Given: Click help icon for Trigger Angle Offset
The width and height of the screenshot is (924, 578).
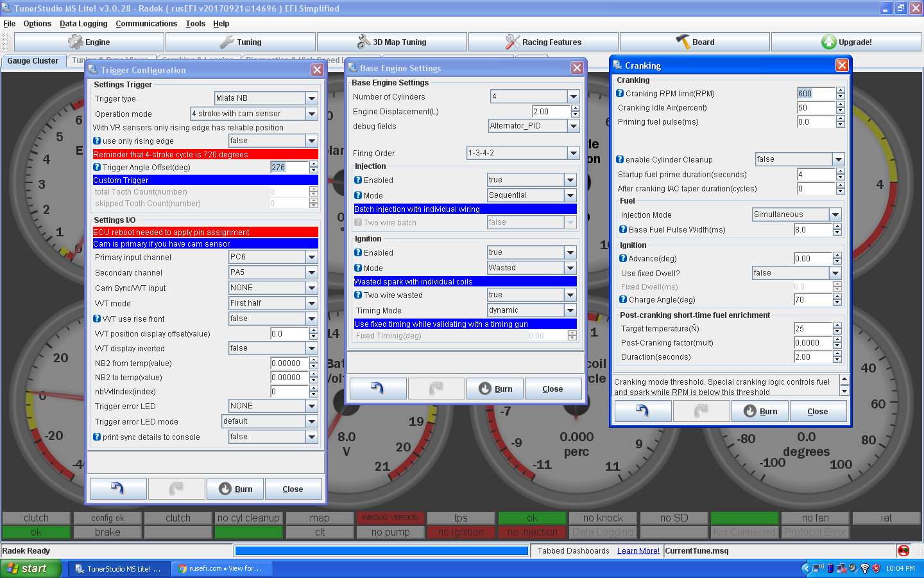Looking at the screenshot, I should pyautogui.click(x=97, y=167).
